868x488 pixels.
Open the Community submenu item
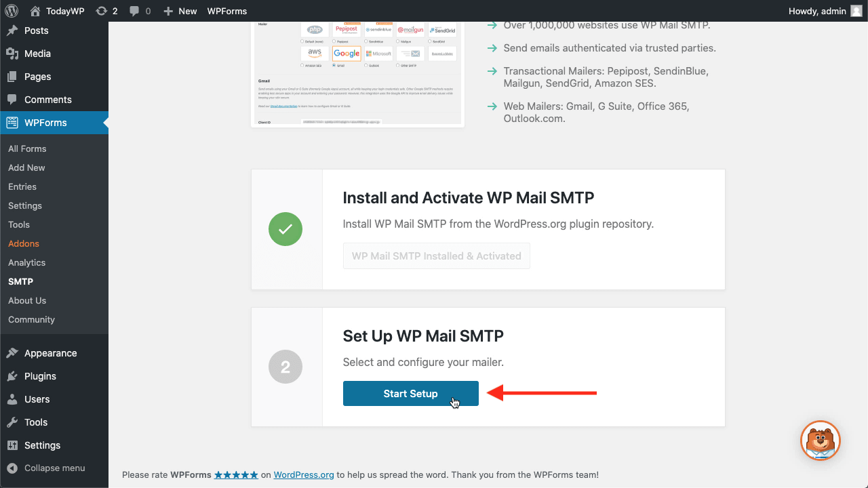[x=31, y=319]
